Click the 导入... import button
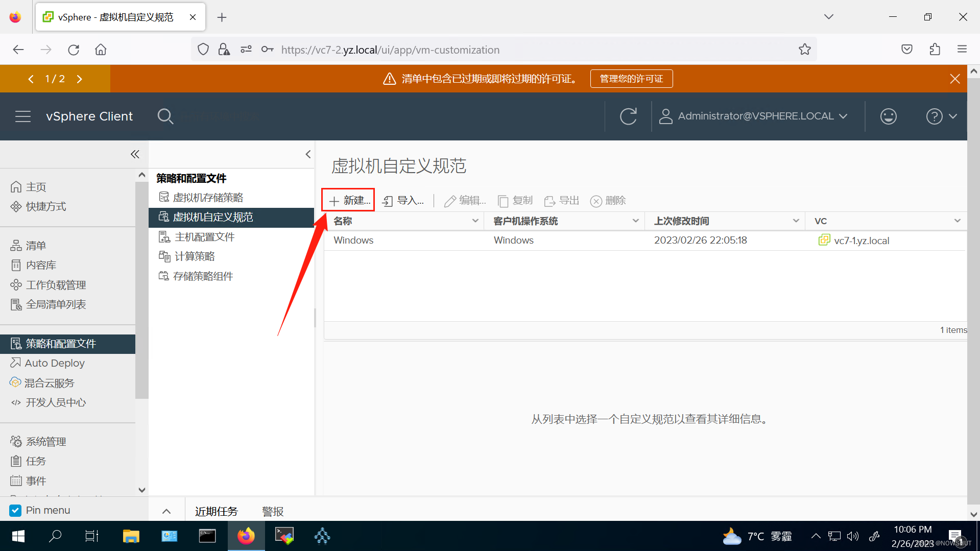 pos(403,200)
